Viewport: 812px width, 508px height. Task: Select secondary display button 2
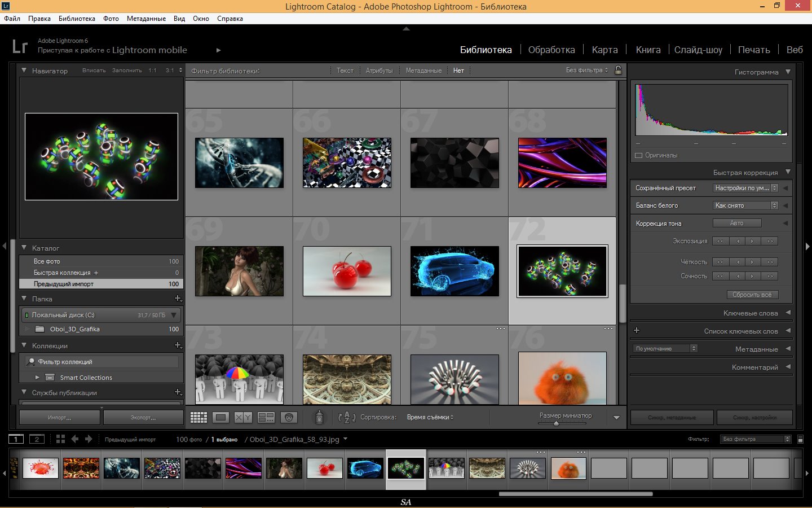tap(37, 439)
